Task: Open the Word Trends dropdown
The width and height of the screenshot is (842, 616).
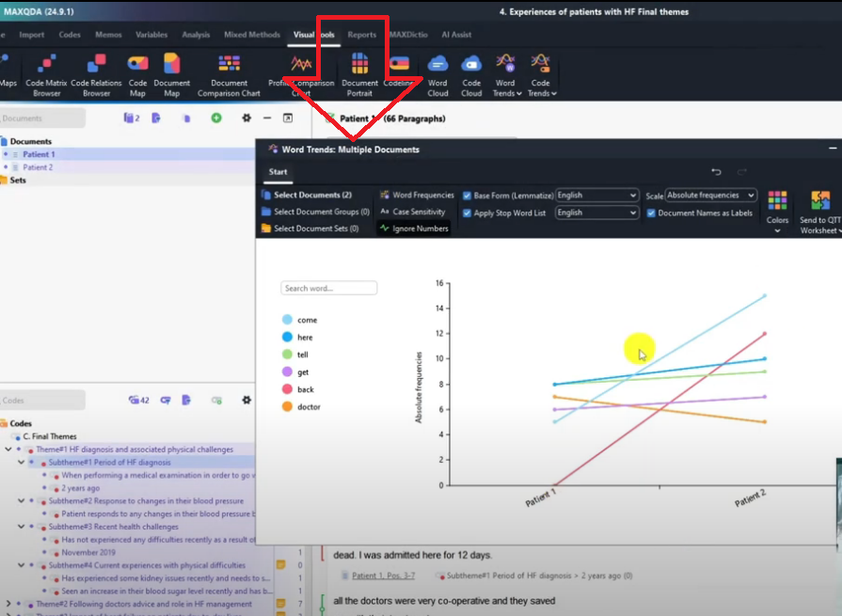Action: pyautogui.click(x=506, y=75)
